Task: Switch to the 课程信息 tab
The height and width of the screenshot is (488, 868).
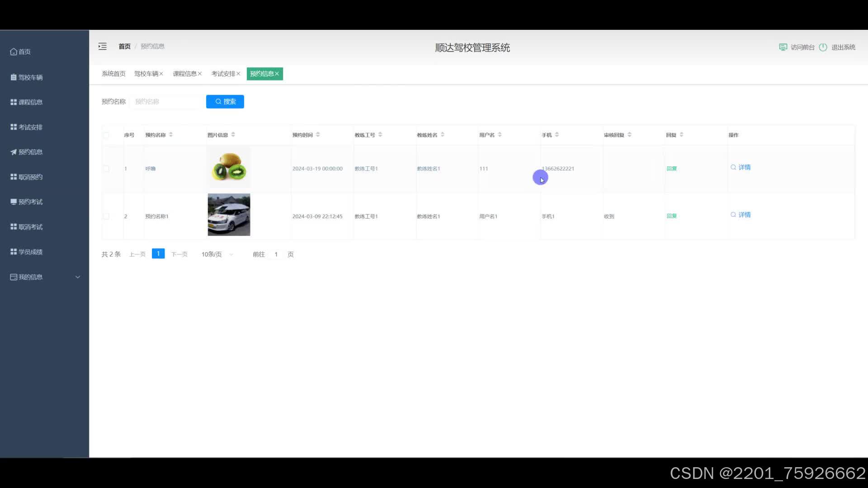Action: point(184,74)
